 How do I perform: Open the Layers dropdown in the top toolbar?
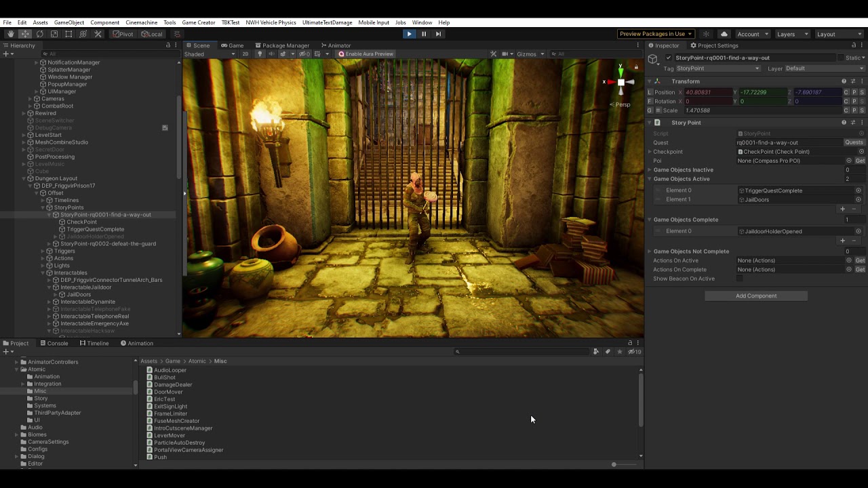coord(791,34)
